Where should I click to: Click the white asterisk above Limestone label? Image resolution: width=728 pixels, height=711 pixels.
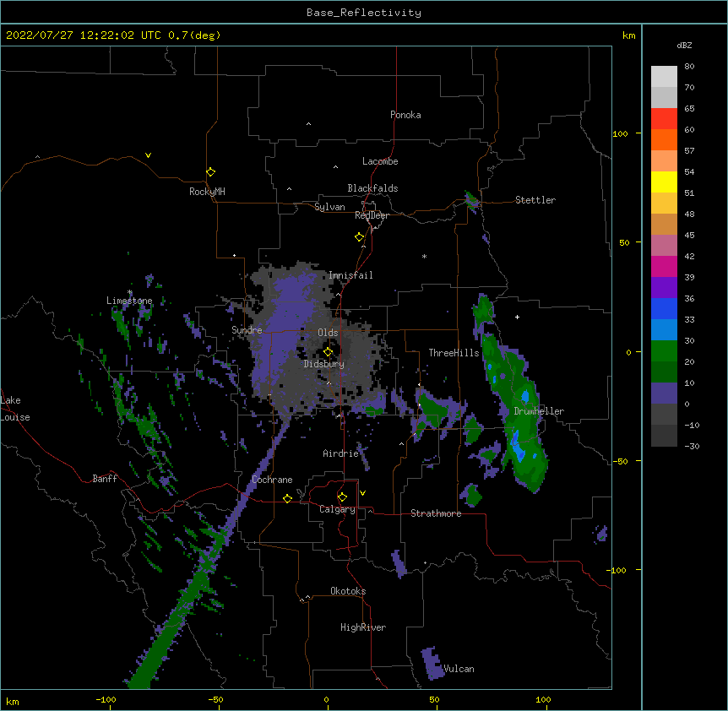click(x=130, y=292)
